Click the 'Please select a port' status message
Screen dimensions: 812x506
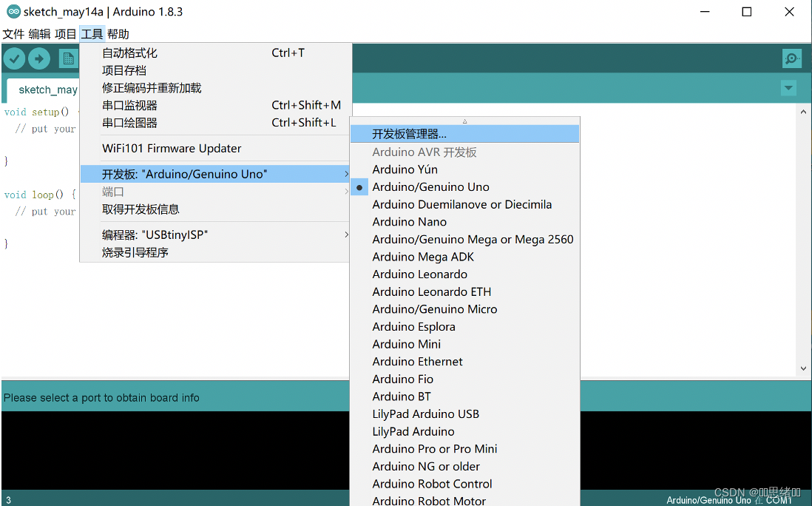tap(101, 398)
